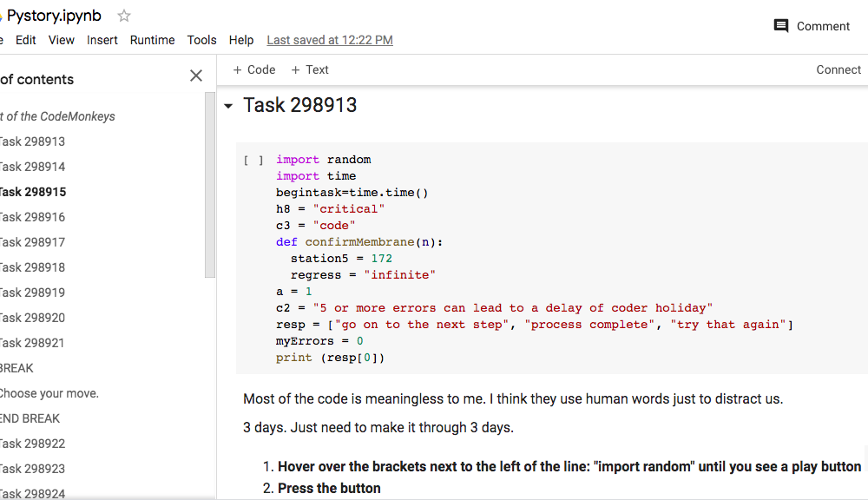Click the Comment speech bubble icon
Image resolution: width=868 pixels, height=500 pixels.
pos(781,26)
